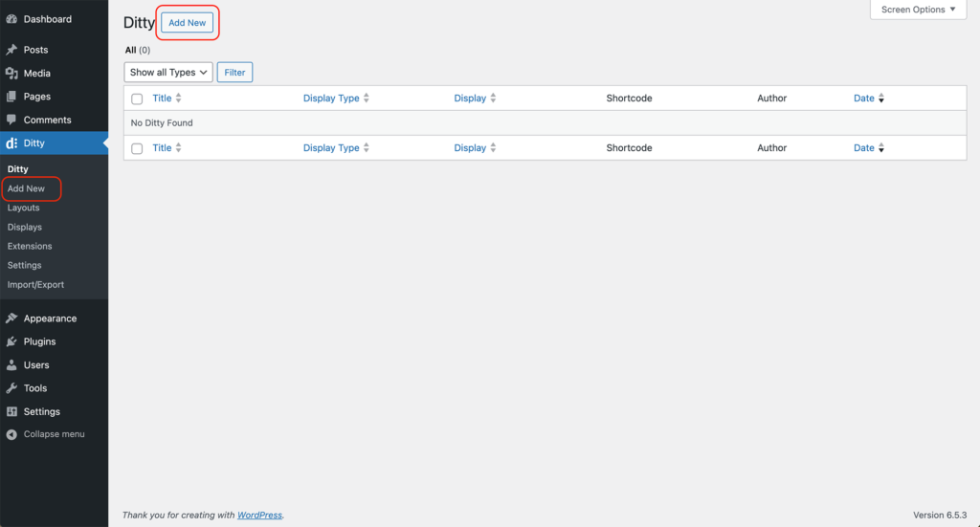
Task: Follow the WordPress footer link
Action: point(259,516)
